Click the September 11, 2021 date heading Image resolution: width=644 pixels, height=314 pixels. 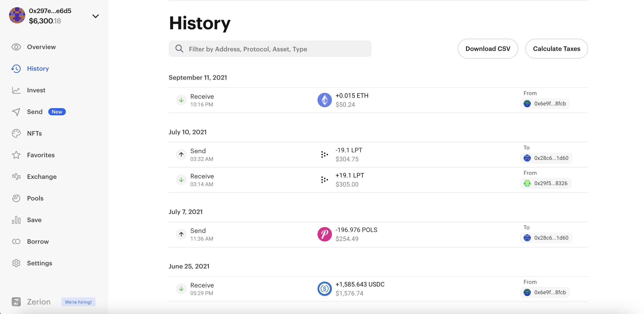point(198,77)
